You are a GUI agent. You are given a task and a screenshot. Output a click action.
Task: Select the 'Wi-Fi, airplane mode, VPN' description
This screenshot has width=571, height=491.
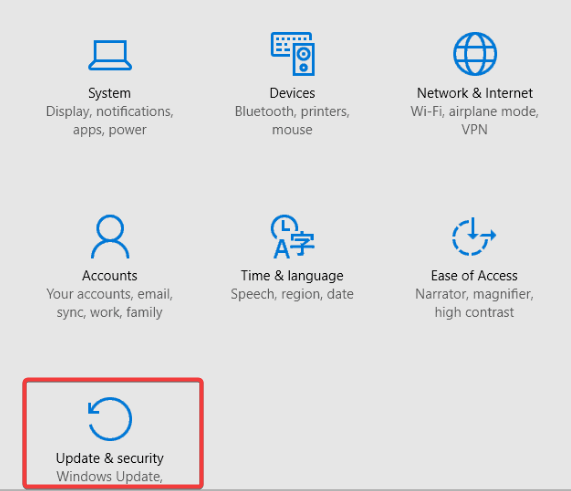click(x=474, y=121)
